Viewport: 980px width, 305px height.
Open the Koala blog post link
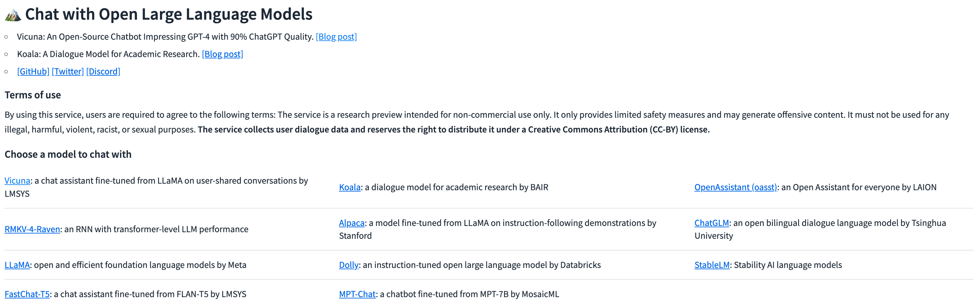[x=222, y=54]
